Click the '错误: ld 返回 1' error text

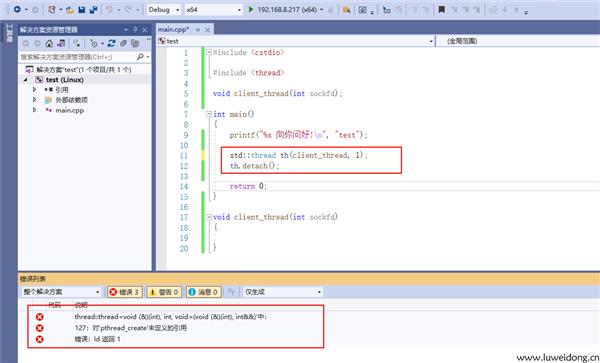pyautogui.click(x=98, y=339)
